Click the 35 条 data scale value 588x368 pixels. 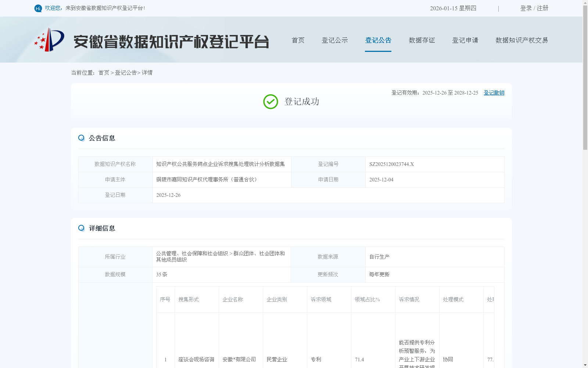tap(162, 275)
